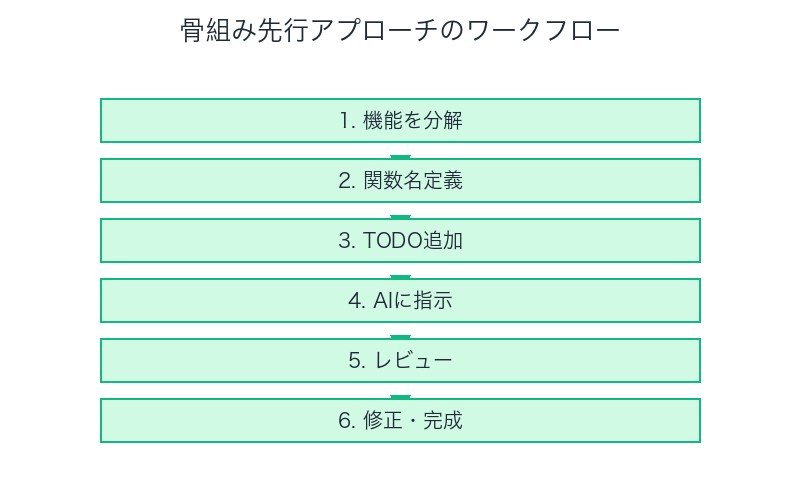
Task: Select the '5. レビュー' step box
Action: click(400, 361)
